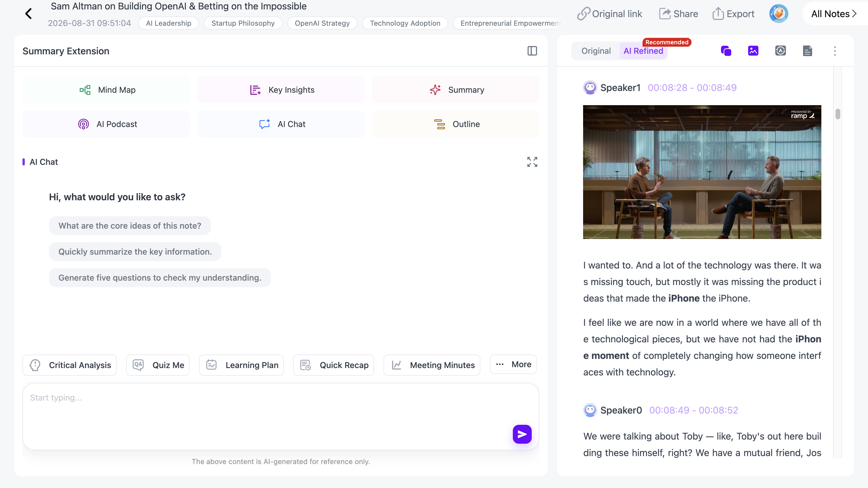Click the Speaker1 avatar icon
Viewport: 868px width, 488px height.
coord(590,88)
